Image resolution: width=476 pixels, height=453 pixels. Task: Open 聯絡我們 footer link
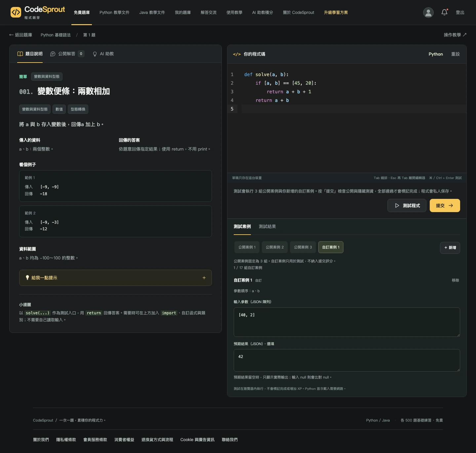230,440
